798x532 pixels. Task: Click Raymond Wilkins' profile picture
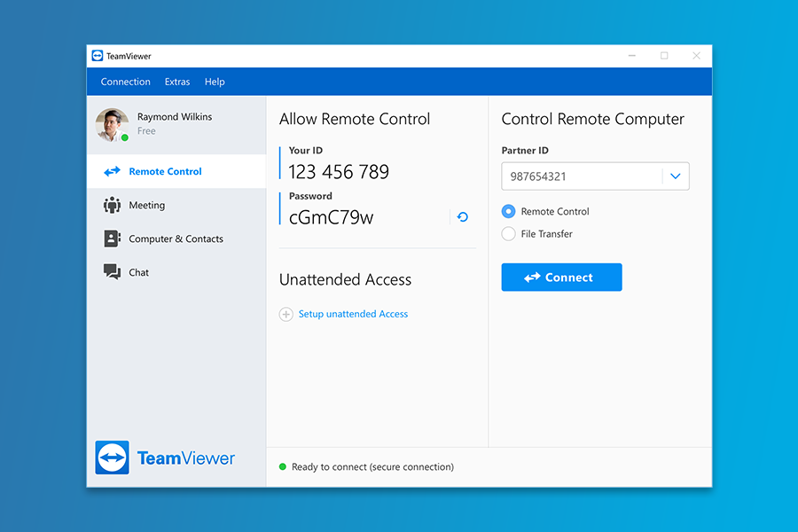[x=111, y=124]
